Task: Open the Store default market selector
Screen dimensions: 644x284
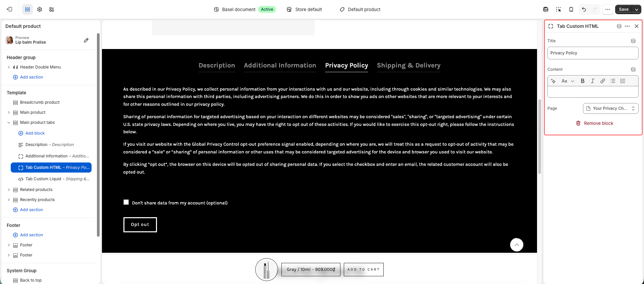Action: pos(304,9)
